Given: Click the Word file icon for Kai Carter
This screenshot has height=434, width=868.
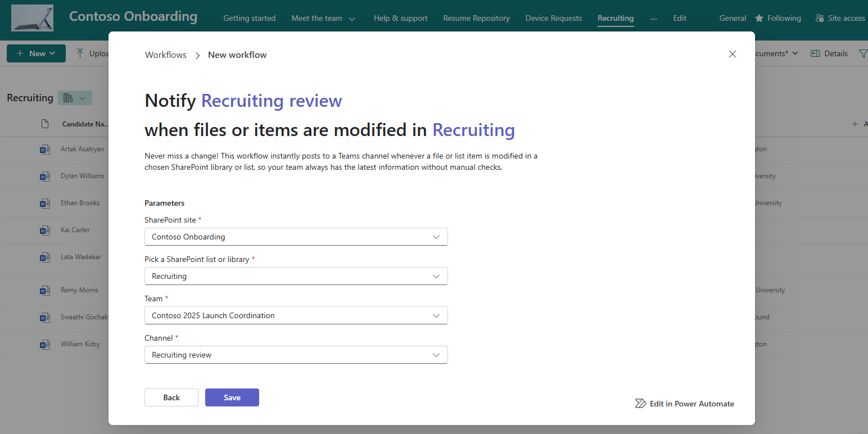Looking at the screenshot, I should 45,230.
